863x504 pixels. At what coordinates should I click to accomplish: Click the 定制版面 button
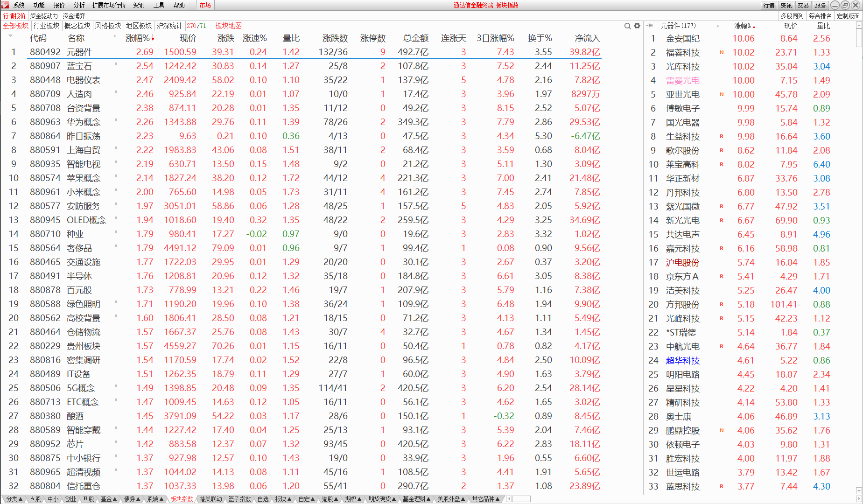click(849, 16)
